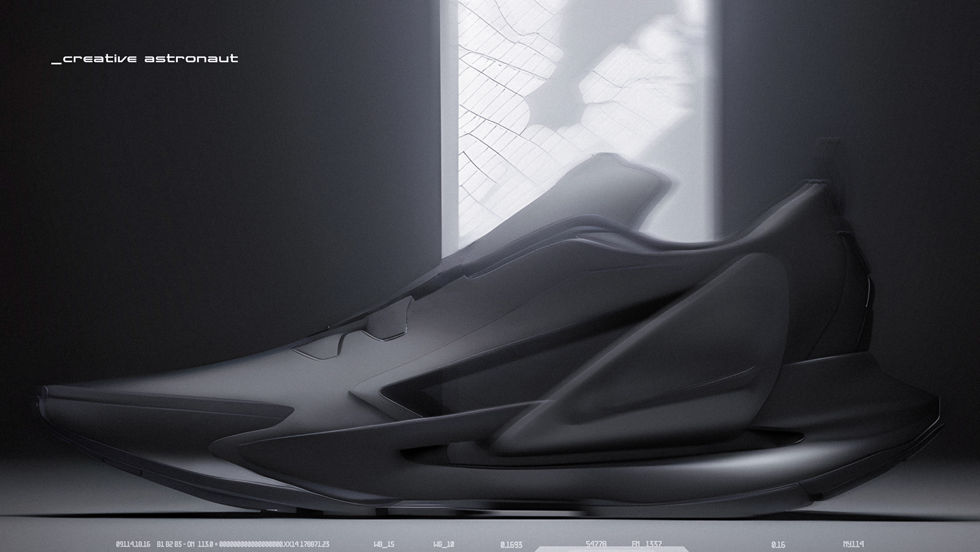Select the WB_15 label

click(384, 544)
